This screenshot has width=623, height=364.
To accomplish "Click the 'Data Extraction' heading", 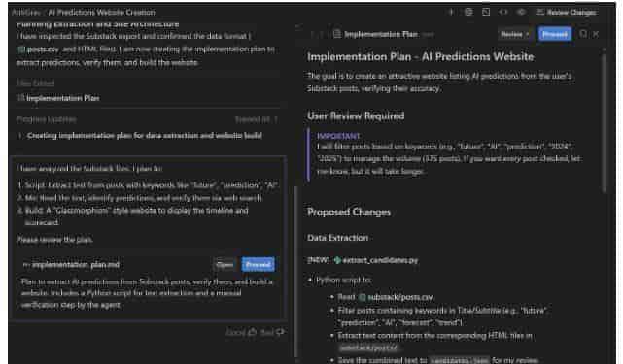I will click(337, 238).
